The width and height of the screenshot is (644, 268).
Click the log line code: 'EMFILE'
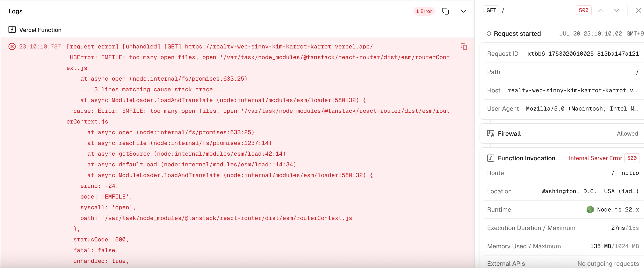[106, 197]
